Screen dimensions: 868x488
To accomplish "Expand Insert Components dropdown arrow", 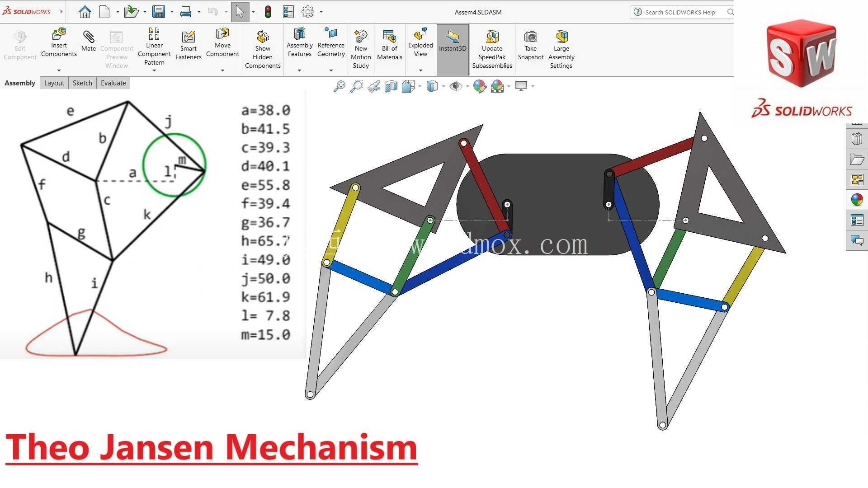I will click(59, 70).
